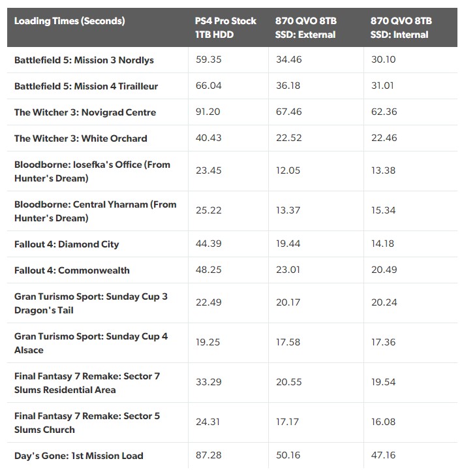Click Final Fantasy 7 Remake: Sector 5 label
This screenshot has width=462, height=476.
[x=87, y=422]
